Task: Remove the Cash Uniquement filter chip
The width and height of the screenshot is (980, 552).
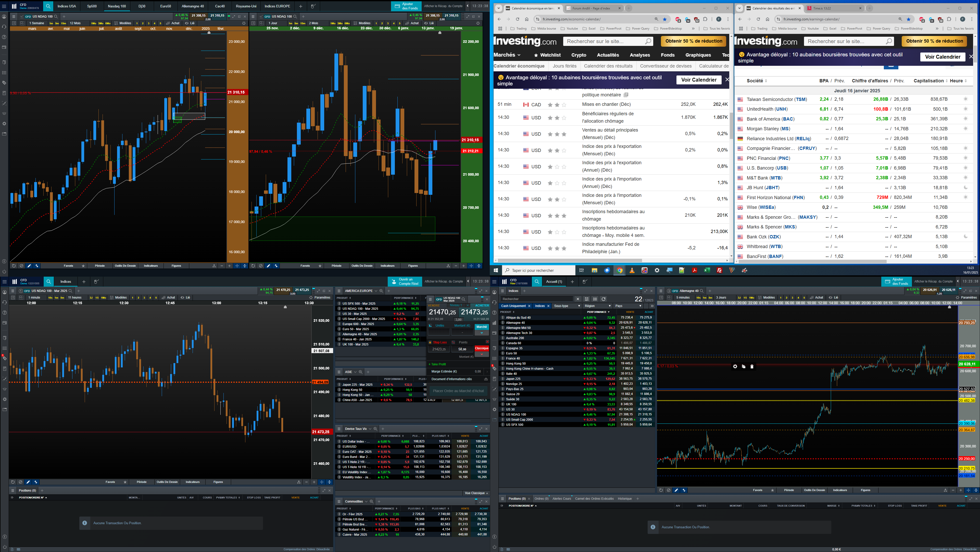Action: [529, 306]
